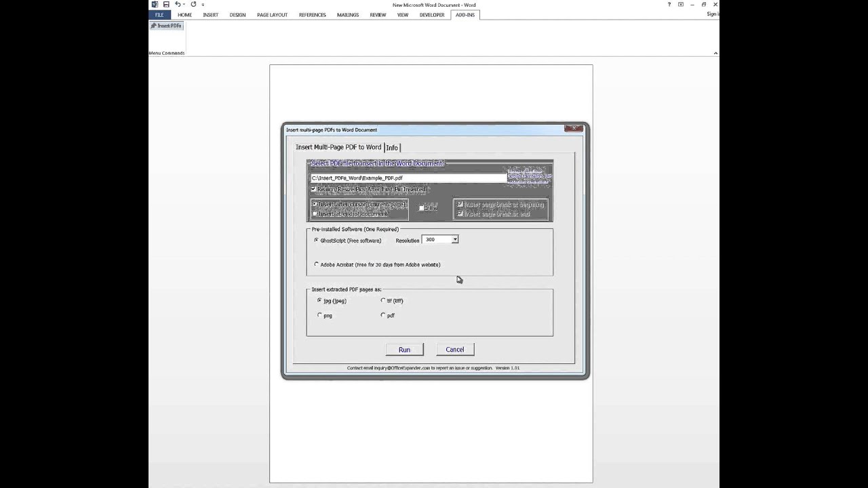Click the Run button
Viewport: 868px width, 488px height.
pyautogui.click(x=405, y=350)
